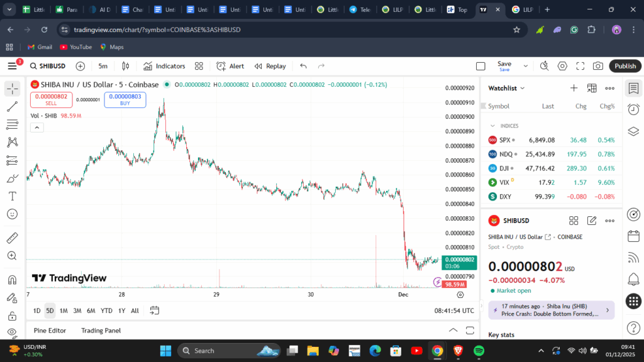The image size is (644, 362).
Task: Open the 5m time interval dropdown
Action: click(x=103, y=66)
